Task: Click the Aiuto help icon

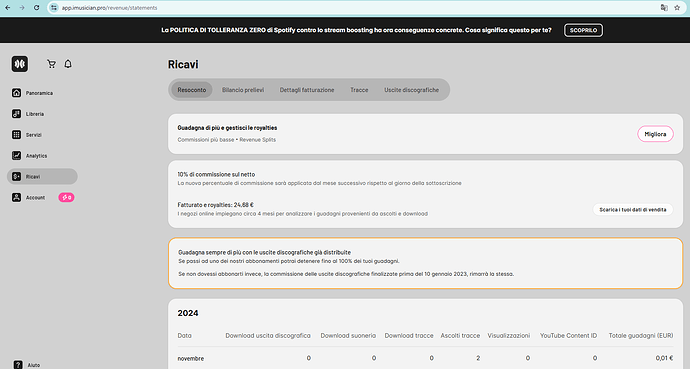Action: pyautogui.click(x=18, y=365)
